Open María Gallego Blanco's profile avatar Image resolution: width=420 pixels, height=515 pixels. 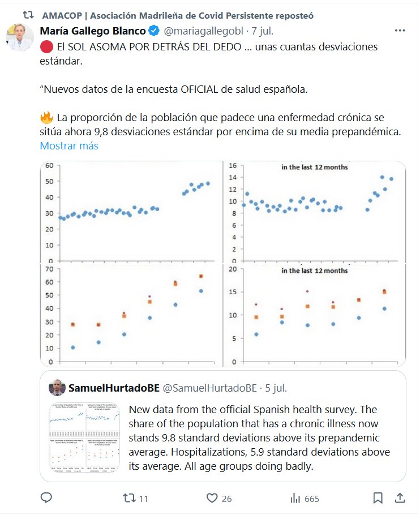(19, 37)
